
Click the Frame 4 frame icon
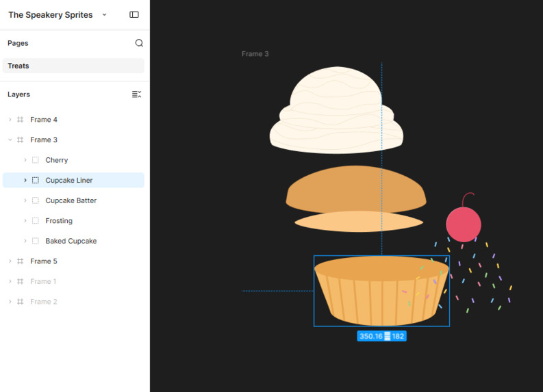coord(21,120)
